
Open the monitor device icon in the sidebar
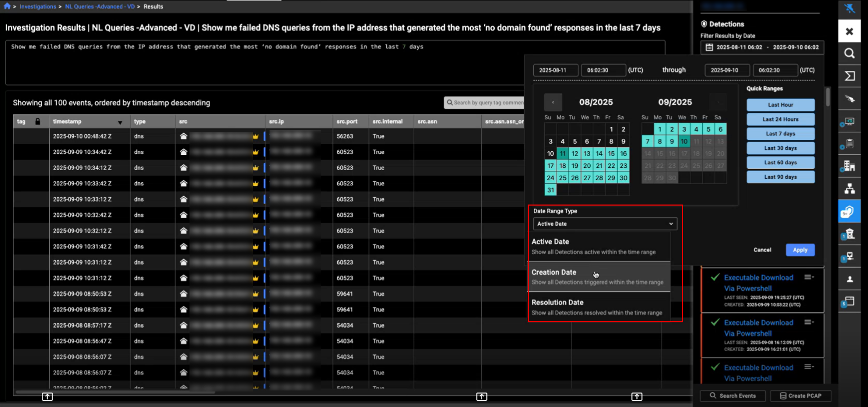point(849,121)
